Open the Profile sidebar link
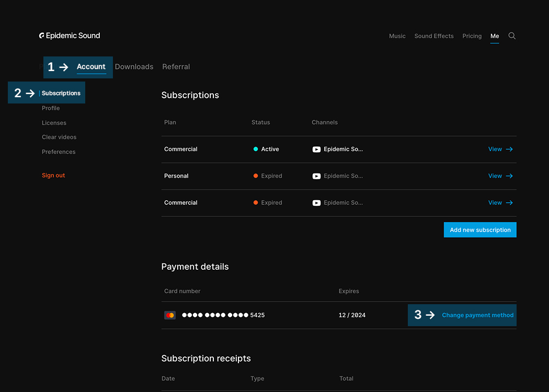Image resolution: width=549 pixels, height=392 pixels. tap(50, 108)
